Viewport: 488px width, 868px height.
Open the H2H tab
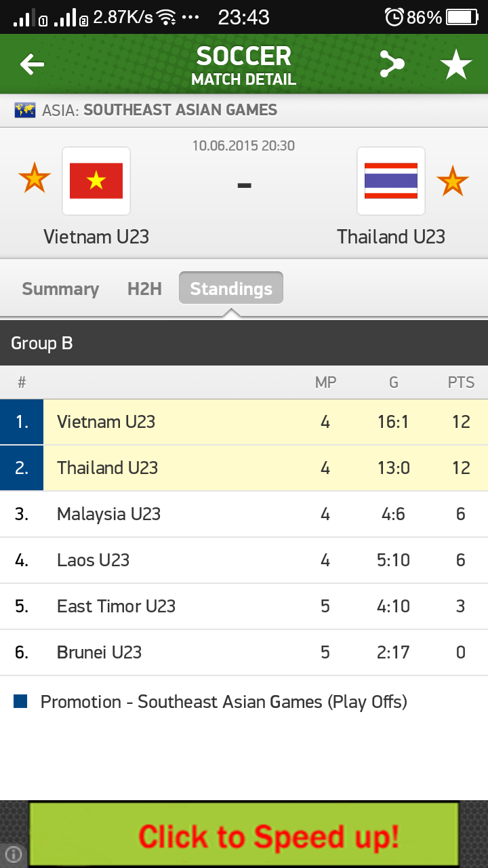144,289
